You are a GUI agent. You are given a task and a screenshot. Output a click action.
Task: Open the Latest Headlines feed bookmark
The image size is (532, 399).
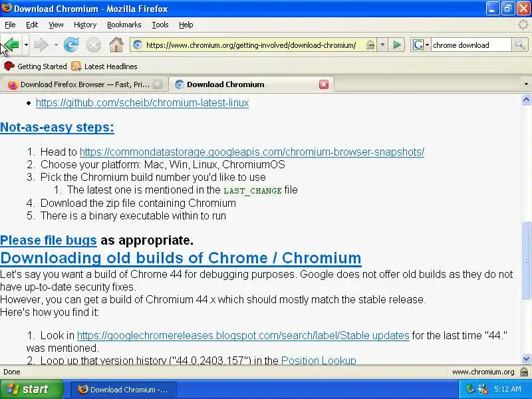click(x=104, y=66)
